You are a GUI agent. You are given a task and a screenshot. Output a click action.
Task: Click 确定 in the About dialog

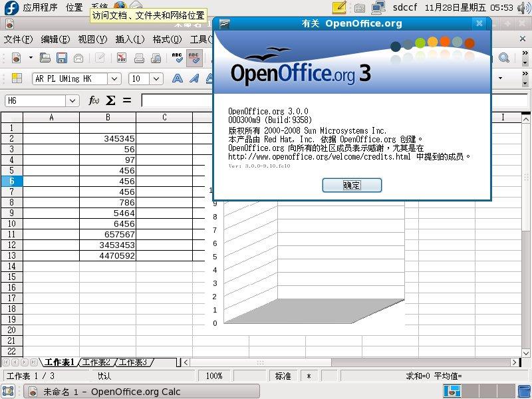coord(352,186)
